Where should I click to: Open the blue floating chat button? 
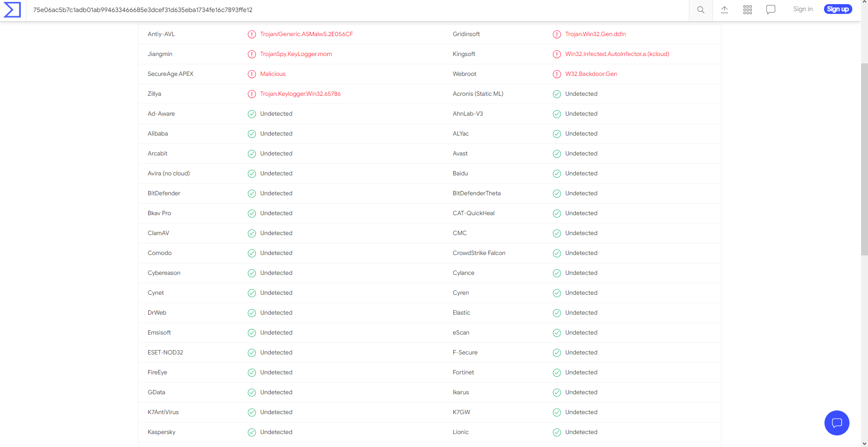coord(837,423)
